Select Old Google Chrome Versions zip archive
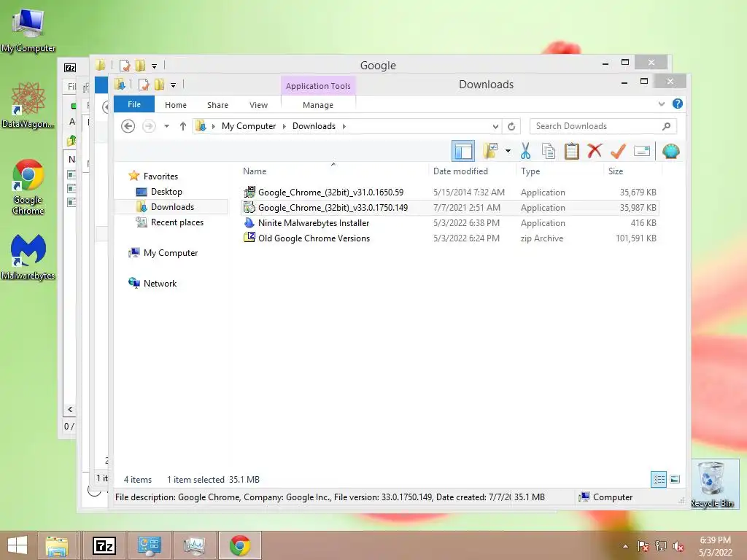 tap(449, 238)
